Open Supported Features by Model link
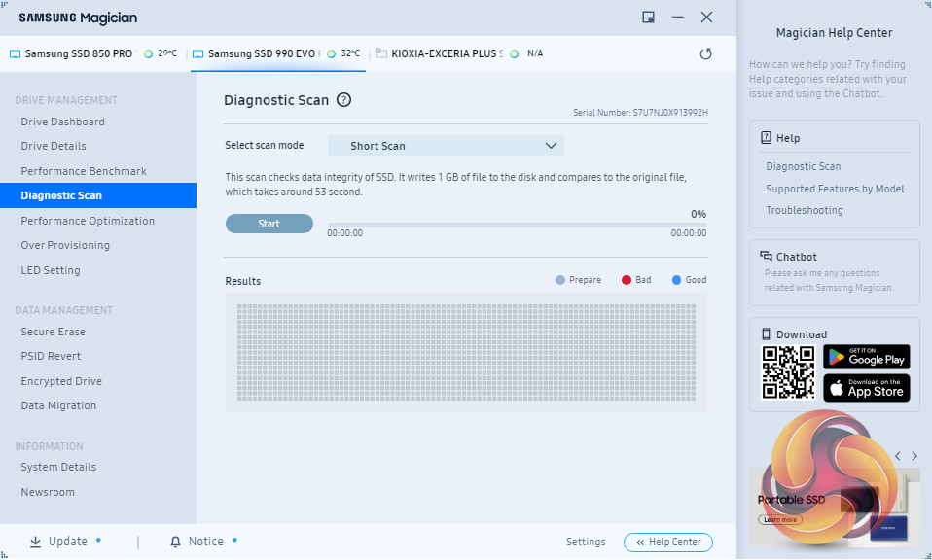The width and height of the screenshot is (932, 560). pos(835,189)
